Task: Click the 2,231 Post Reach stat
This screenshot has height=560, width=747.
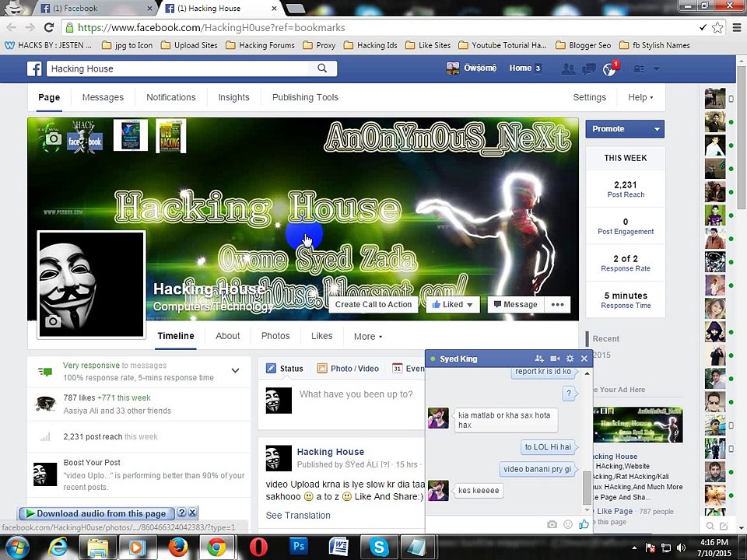Action: click(626, 189)
